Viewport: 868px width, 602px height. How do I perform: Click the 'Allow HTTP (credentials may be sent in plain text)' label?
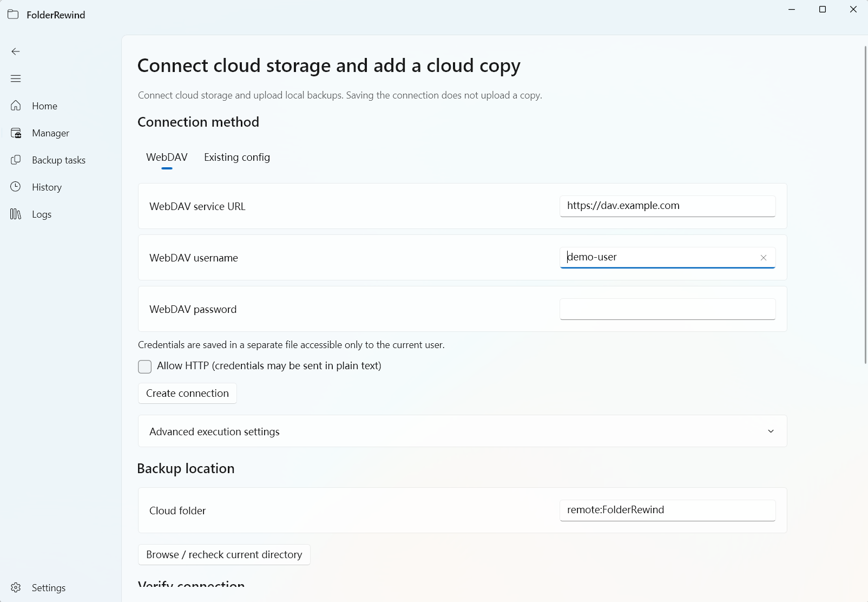coord(269,366)
